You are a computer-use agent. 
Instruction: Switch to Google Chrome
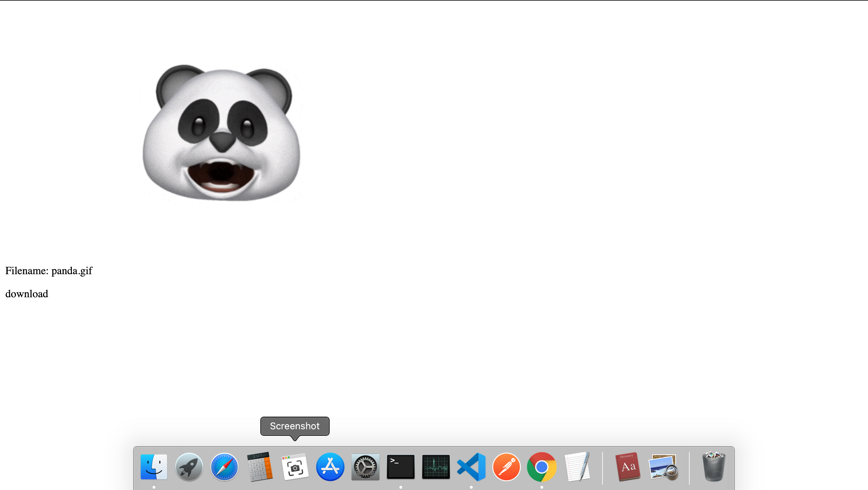[541, 467]
